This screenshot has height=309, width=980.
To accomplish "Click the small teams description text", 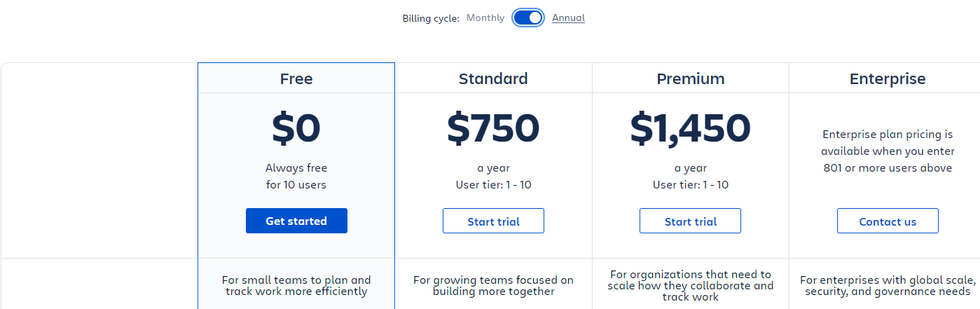I will coord(296,286).
